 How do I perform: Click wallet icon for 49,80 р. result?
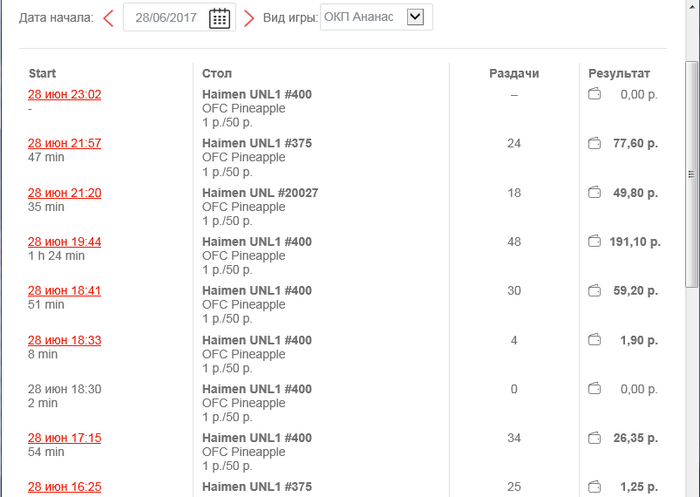595,193
